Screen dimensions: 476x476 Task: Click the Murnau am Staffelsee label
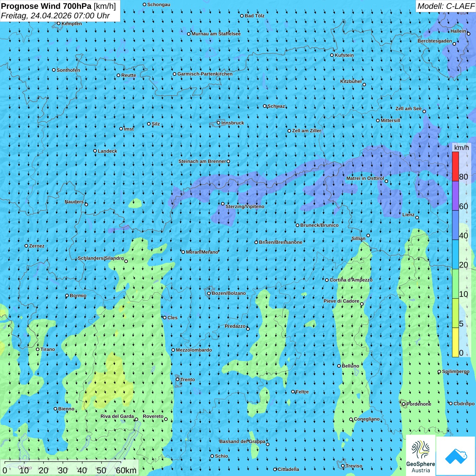[216, 34]
